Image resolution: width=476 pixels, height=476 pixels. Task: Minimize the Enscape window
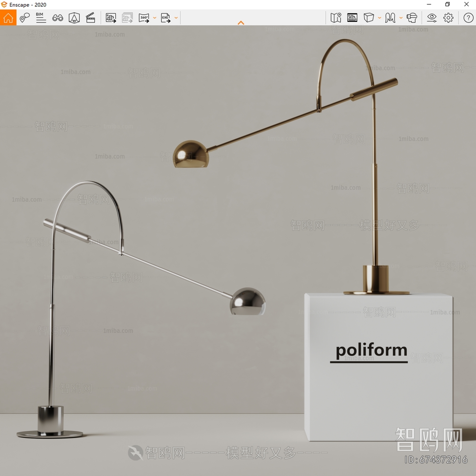tap(429, 4)
